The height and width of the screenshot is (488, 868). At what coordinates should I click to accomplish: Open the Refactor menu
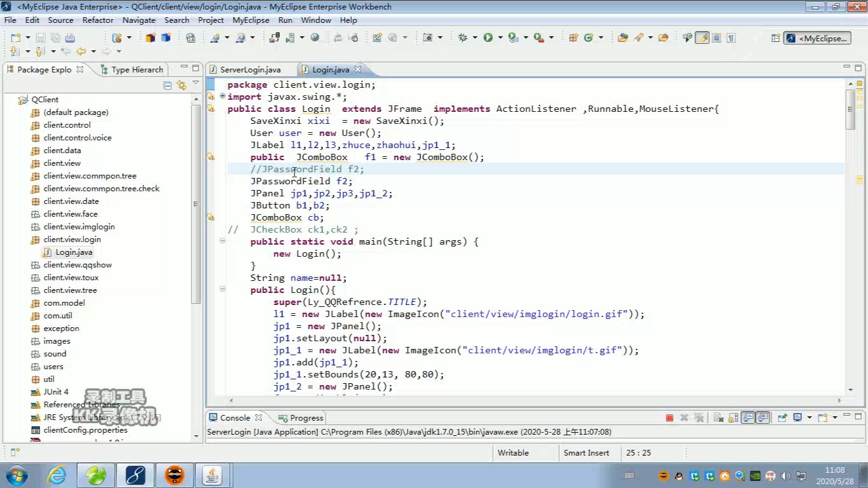click(x=98, y=20)
